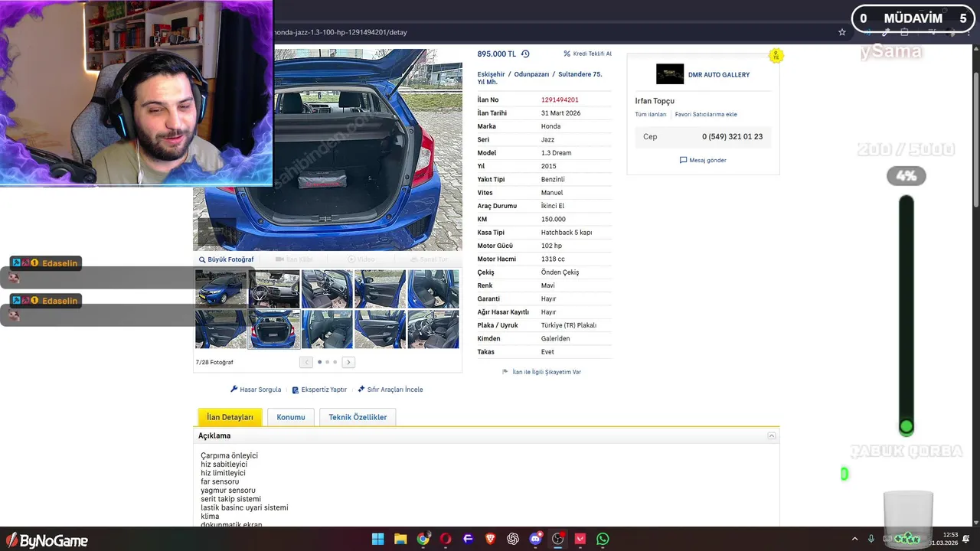Collapse the Açıklama section

click(772, 435)
